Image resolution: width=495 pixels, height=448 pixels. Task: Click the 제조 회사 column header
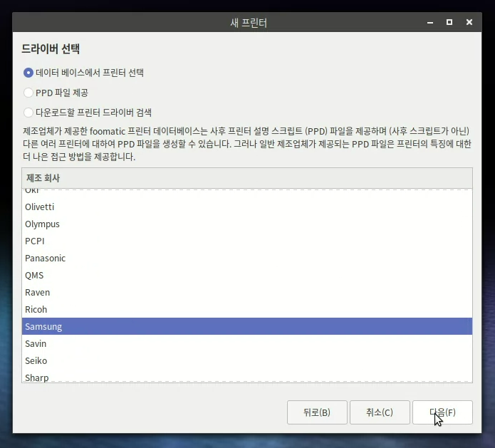click(x=247, y=178)
